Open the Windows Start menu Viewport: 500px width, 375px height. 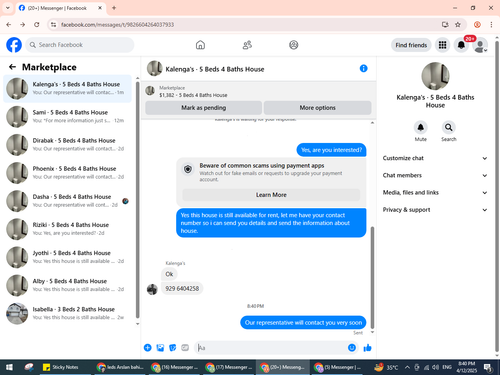(9, 367)
